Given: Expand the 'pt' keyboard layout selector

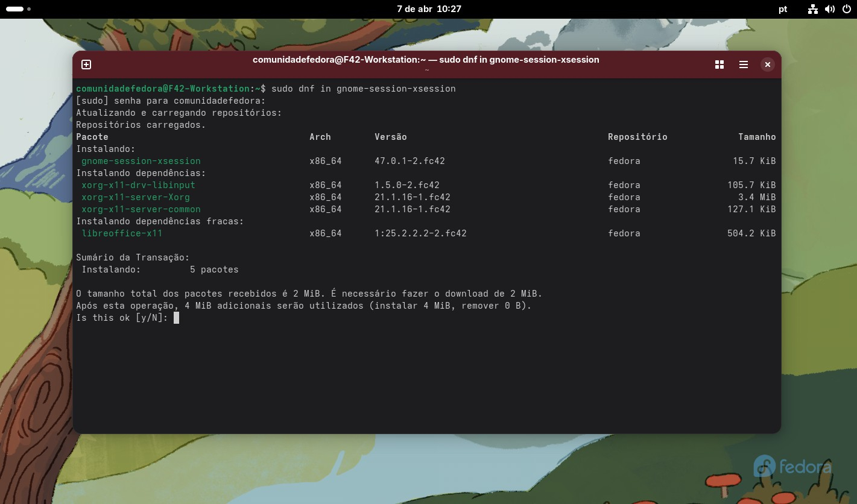Looking at the screenshot, I should pos(783,9).
